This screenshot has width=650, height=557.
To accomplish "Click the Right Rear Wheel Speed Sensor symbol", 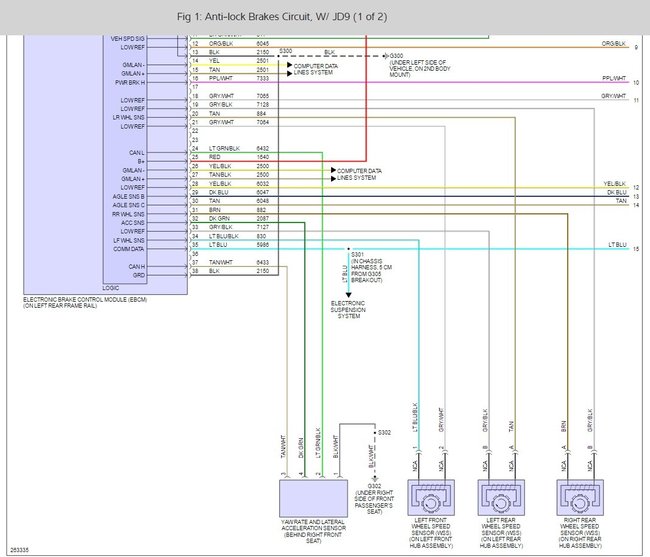I will (x=580, y=498).
